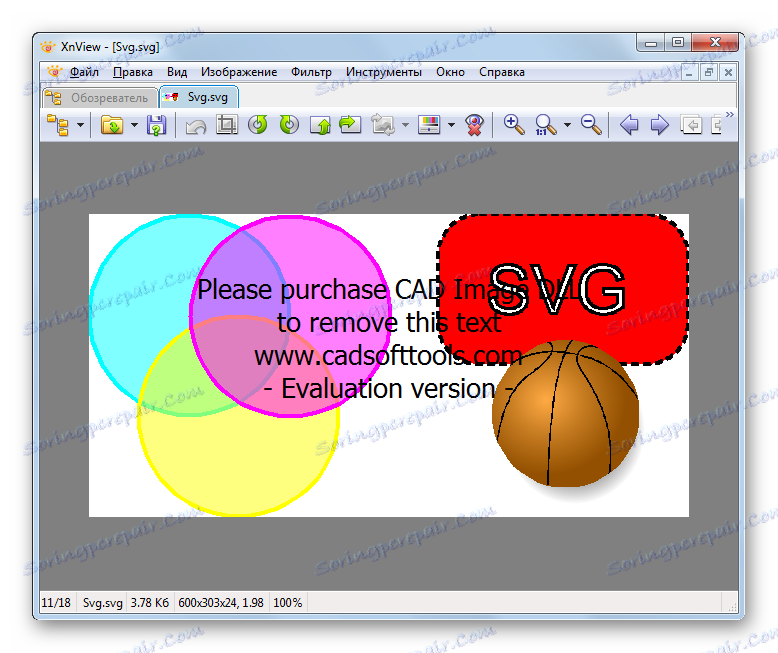Expand the zoom options dropdown arrow
778x653 pixels.
pyautogui.click(x=567, y=125)
